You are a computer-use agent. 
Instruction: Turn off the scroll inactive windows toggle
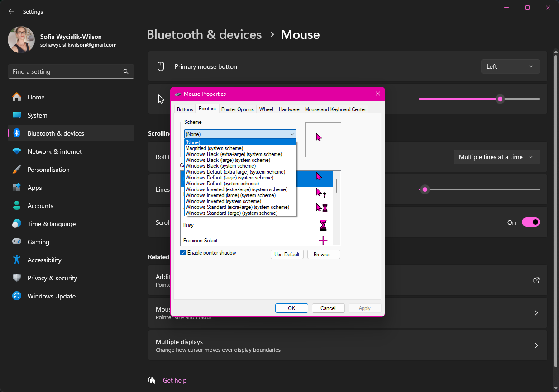point(531,222)
